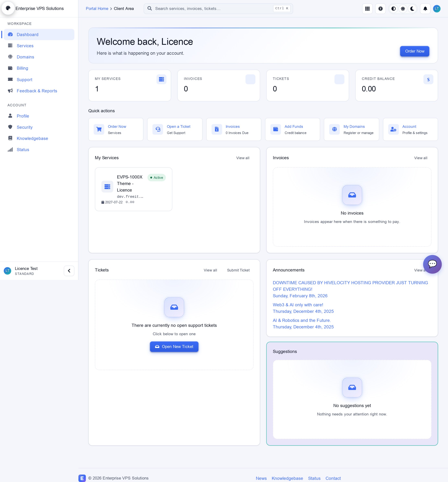Click the calendar icon next to 2027-07-22

103,202
